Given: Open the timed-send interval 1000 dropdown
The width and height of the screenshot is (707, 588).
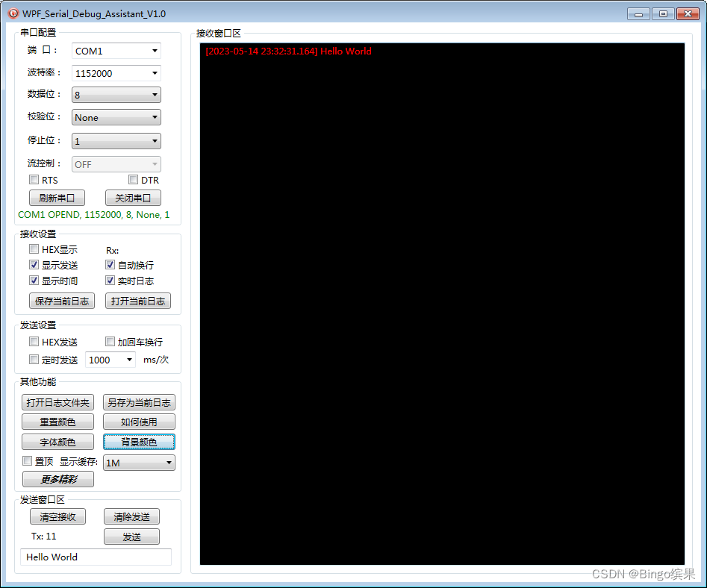Looking at the screenshot, I should tap(110, 359).
